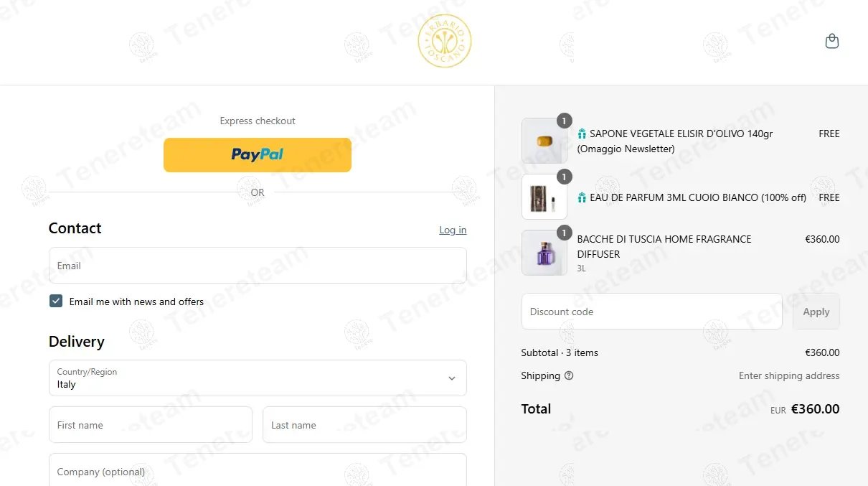
Task: Click the quantity badge on the diffuser
Action: pos(565,233)
